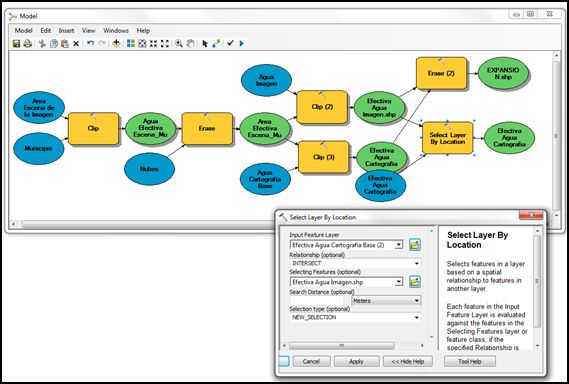Click Fixed Zoom In arrows icon
This screenshot has height=384, width=569.
(153, 44)
